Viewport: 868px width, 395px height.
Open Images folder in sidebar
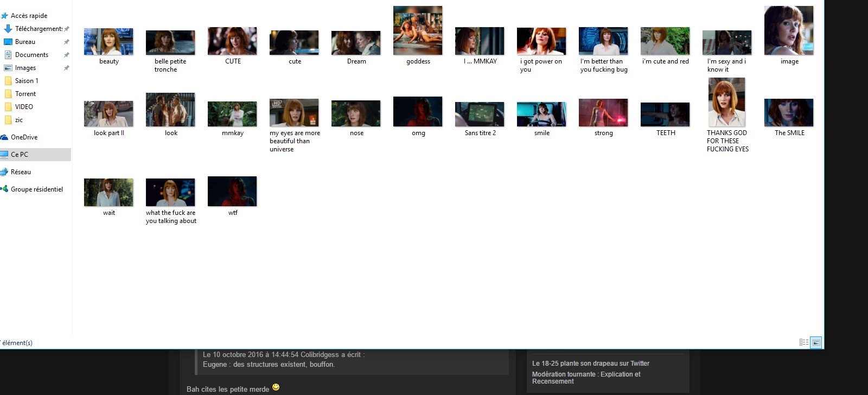[x=25, y=68]
